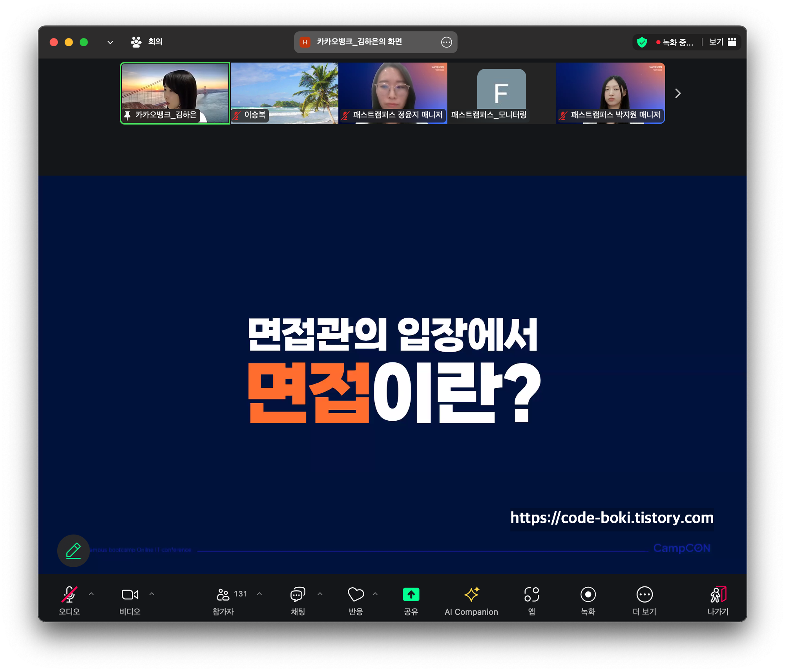The width and height of the screenshot is (785, 672).
Task: Open shared screen options ellipsis button
Action: (446, 42)
